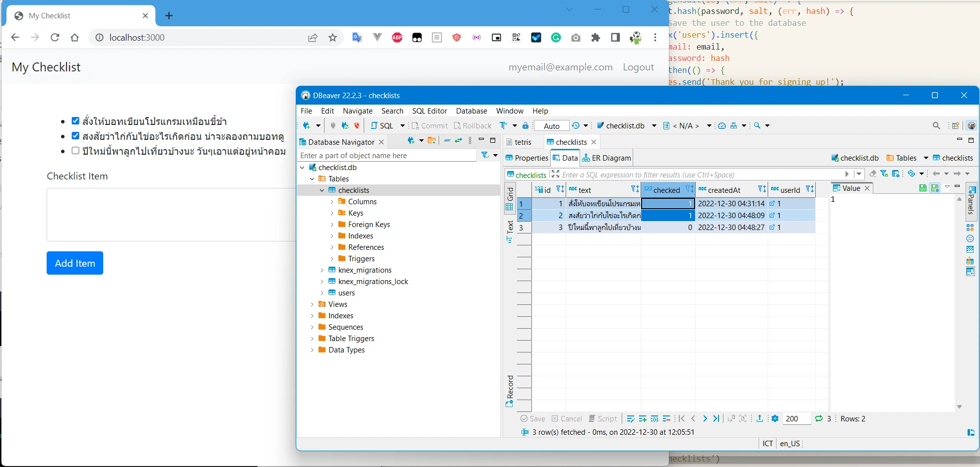The image size is (980, 467).
Task: Toggle Auto commit mode button
Action: (x=551, y=126)
